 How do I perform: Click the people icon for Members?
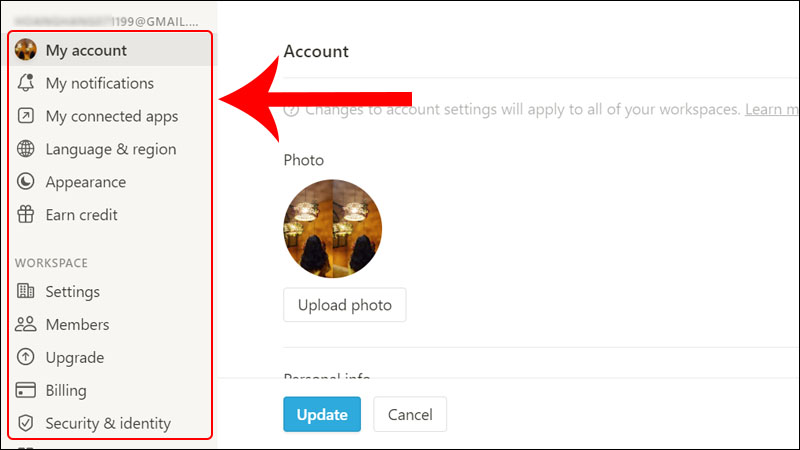(x=26, y=325)
